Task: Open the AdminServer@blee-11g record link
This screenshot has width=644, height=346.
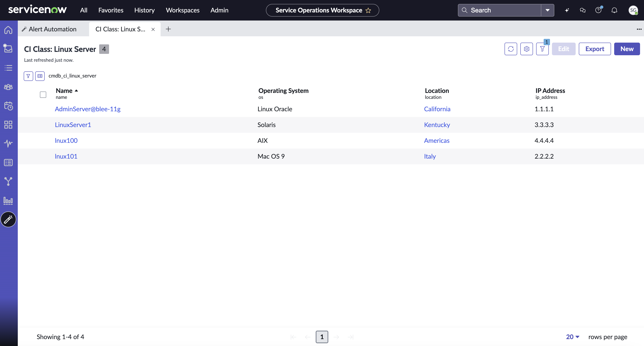Action: (x=88, y=109)
